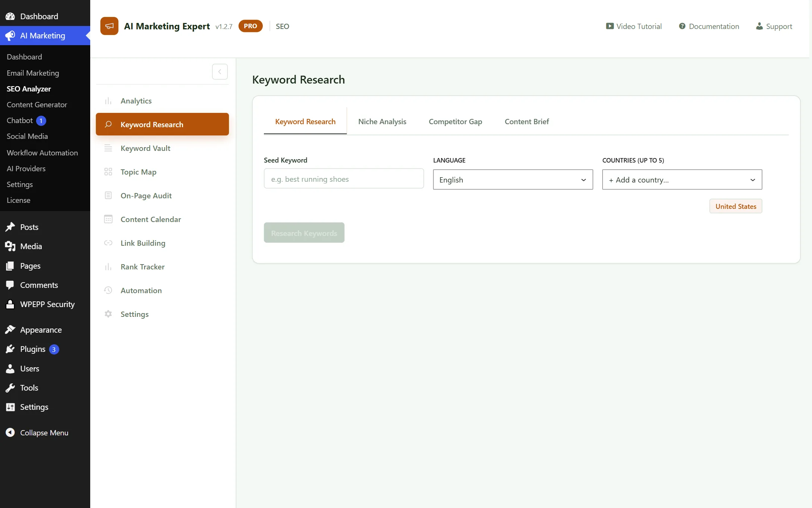Viewport: 812px width, 508px height.
Task: Open Content Generator submenu item
Action: pyautogui.click(x=37, y=105)
